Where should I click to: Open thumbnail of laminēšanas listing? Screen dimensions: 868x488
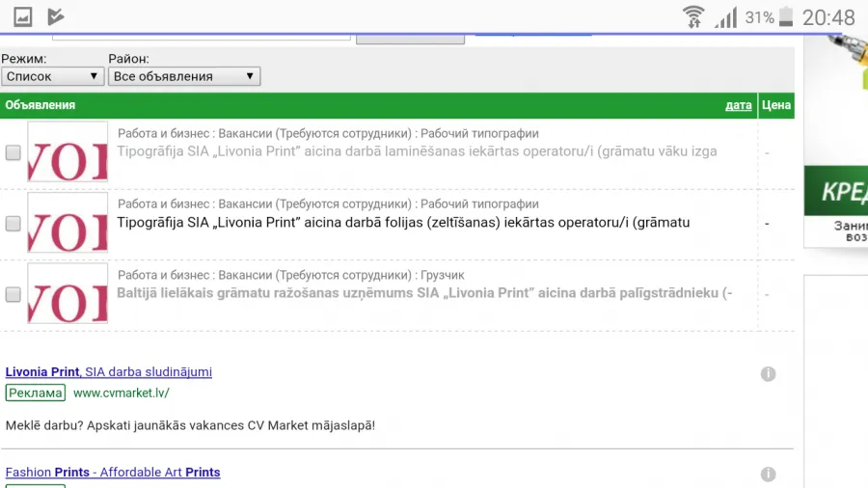68,151
